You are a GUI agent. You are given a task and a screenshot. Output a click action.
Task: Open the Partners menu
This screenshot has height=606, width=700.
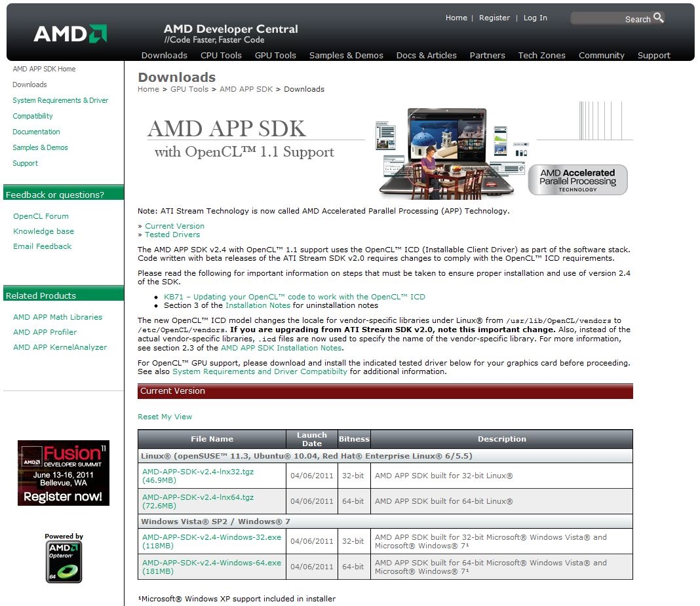[x=487, y=55]
